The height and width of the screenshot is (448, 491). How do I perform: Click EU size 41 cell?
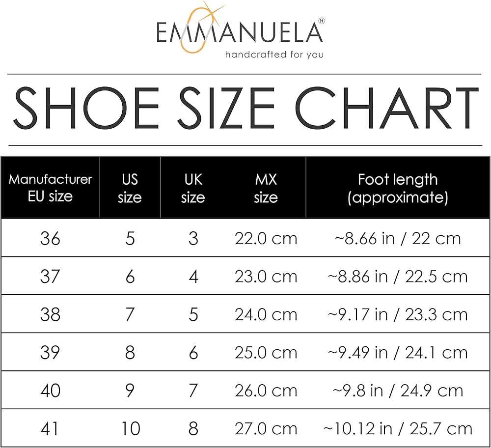(x=50, y=428)
